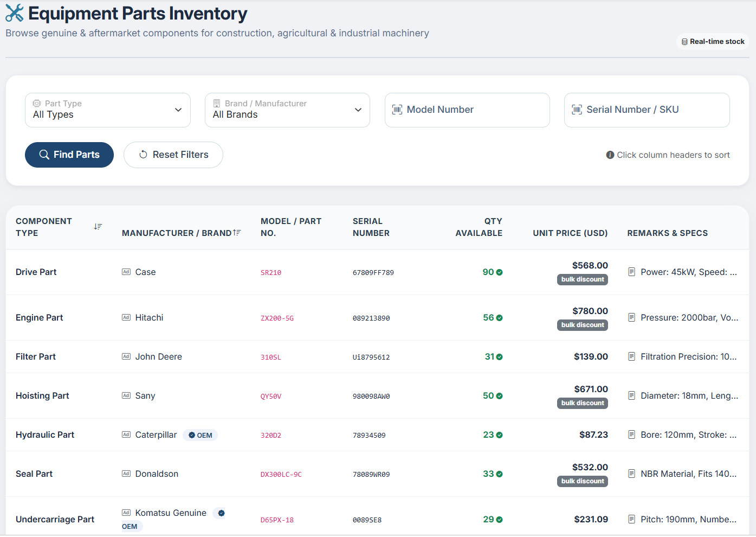Click the Manufacturer / Brand sort arrow icon

click(x=237, y=233)
